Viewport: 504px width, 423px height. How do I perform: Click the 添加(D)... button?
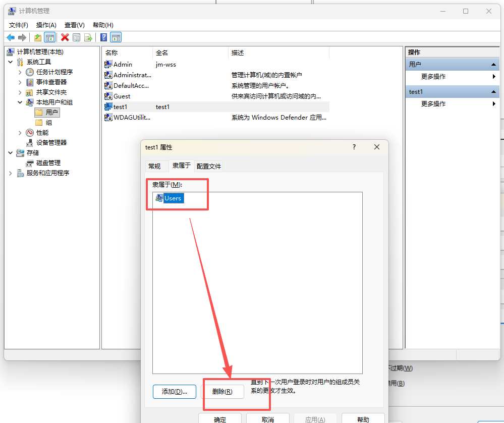174,392
